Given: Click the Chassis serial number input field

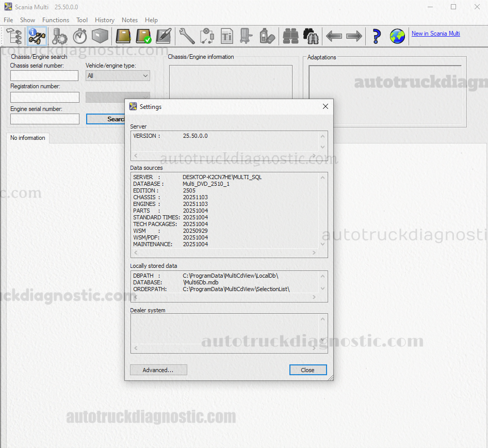Looking at the screenshot, I should pyautogui.click(x=44, y=76).
